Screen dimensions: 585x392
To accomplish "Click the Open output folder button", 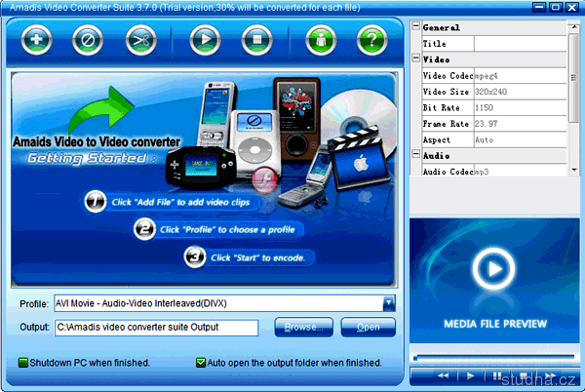I will click(369, 327).
